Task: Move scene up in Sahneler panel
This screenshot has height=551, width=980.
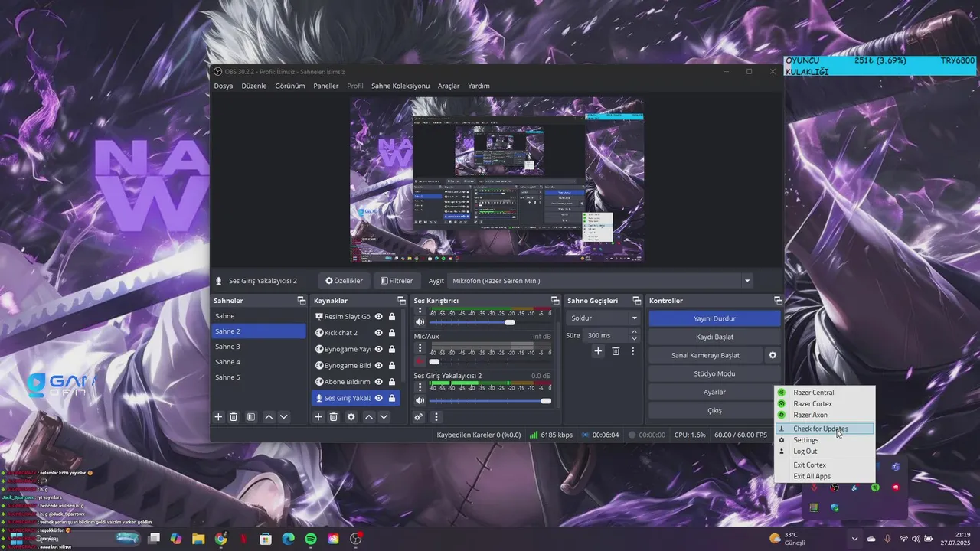Action: pyautogui.click(x=269, y=417)
